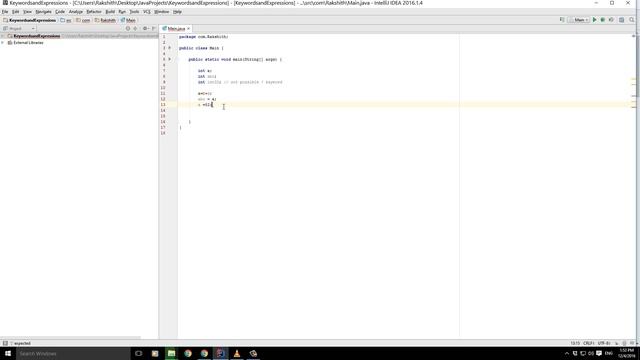Click the src breadcrumb in navigation bar

point(66,20)
